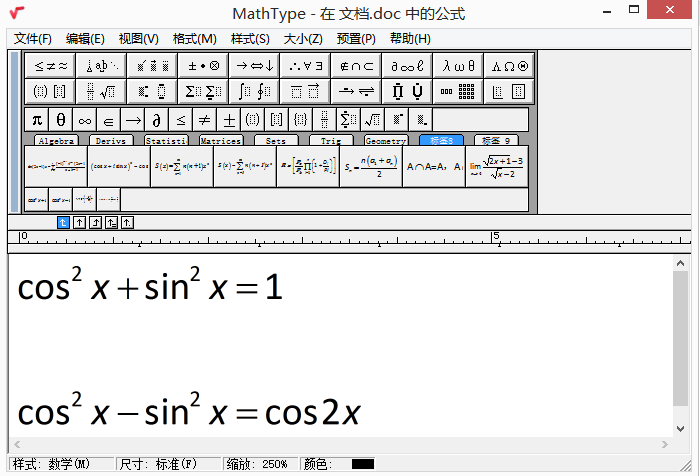Open the boxes templates palette
This screenshot has width=700, height=476.
pyautogui.click(x=509, y=92)
